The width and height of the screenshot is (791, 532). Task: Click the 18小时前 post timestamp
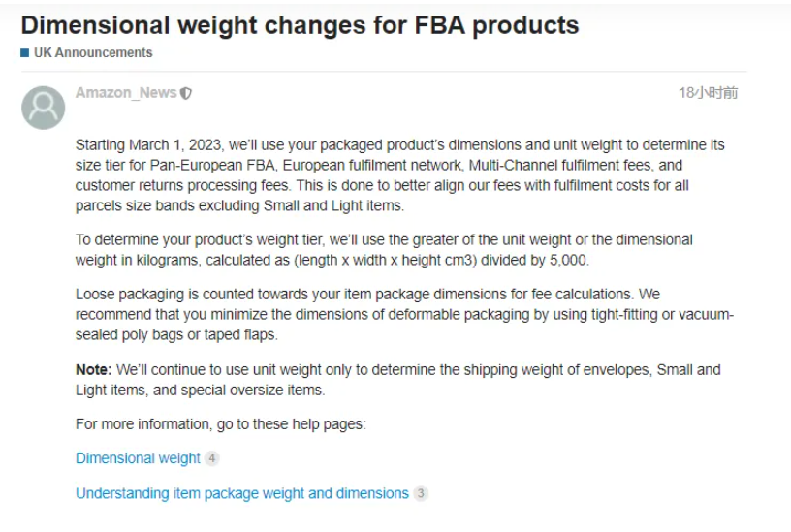click(x=708, y=93)
